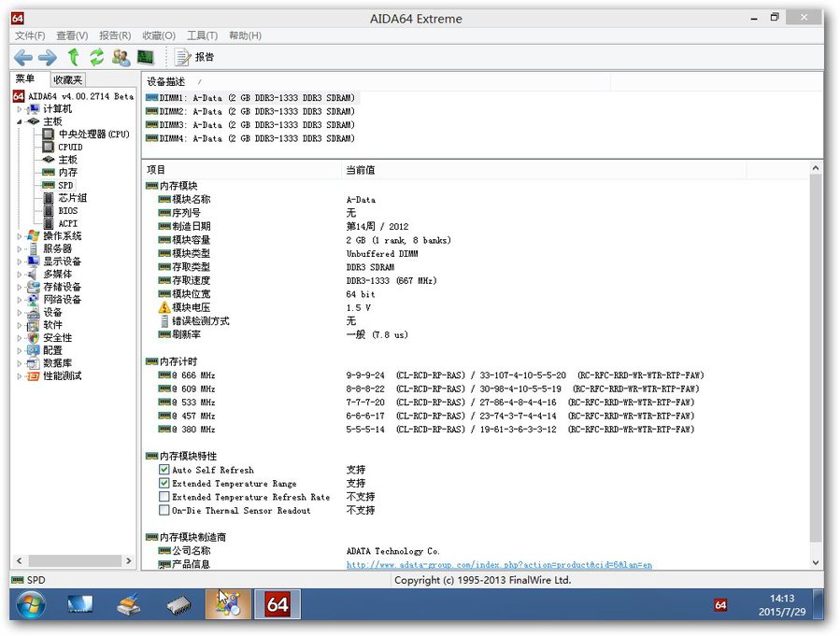Select the 配置 tree icon
Screen dimensions: 840x636
[34, 350]
